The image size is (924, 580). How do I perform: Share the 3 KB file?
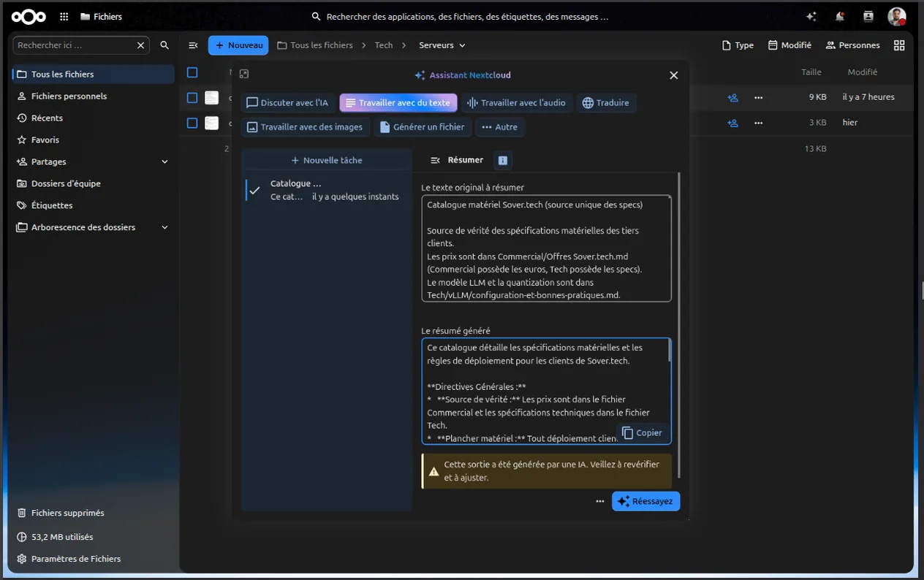coord(732,123)
